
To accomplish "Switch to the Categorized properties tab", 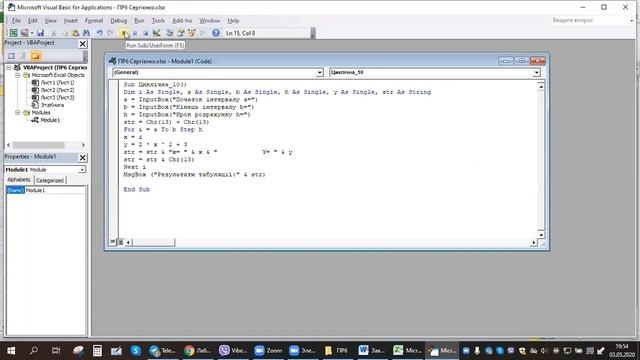I will pyautogui.click(x=50, y=180).
